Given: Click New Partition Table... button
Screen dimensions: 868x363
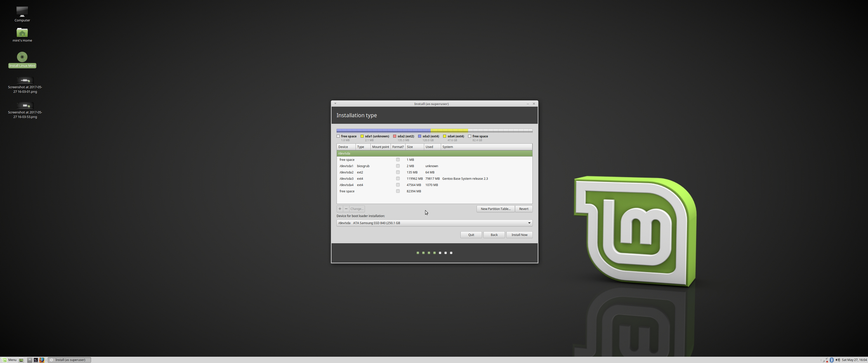Looking at the screenshot, I should click(495, 209).
